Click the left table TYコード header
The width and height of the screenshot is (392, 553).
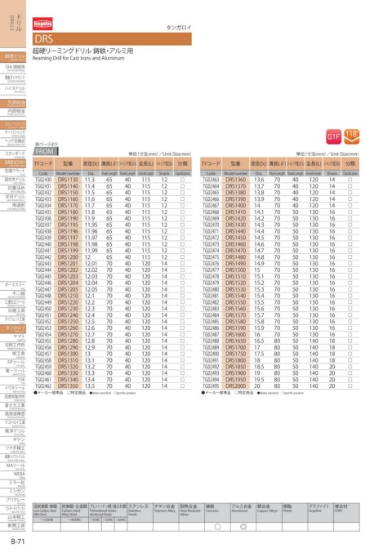[x=43, y=163]
